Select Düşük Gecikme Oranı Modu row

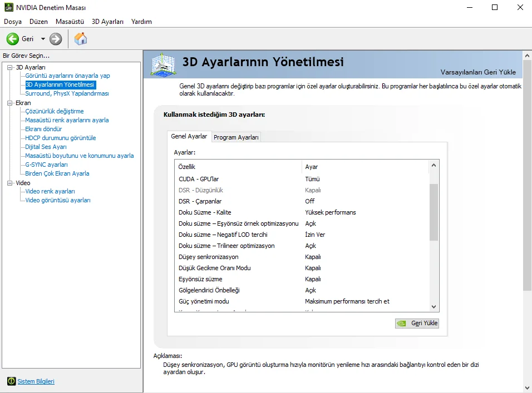(x=302, y=268)
